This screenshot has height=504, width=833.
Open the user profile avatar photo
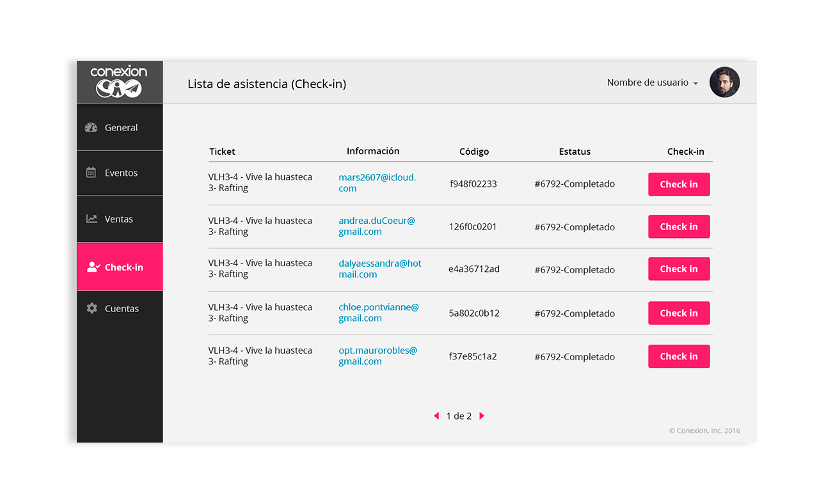click(x=724, y=83)
